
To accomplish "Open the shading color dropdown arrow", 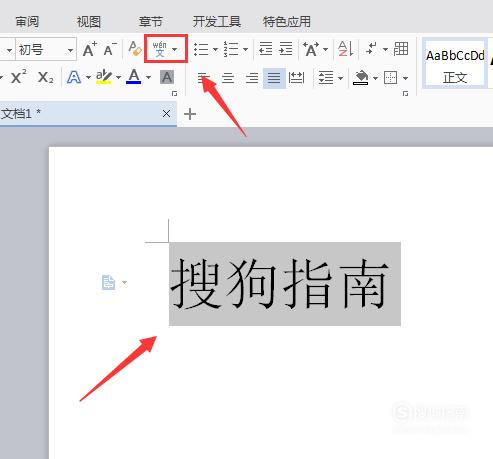I will coord(375,79).
